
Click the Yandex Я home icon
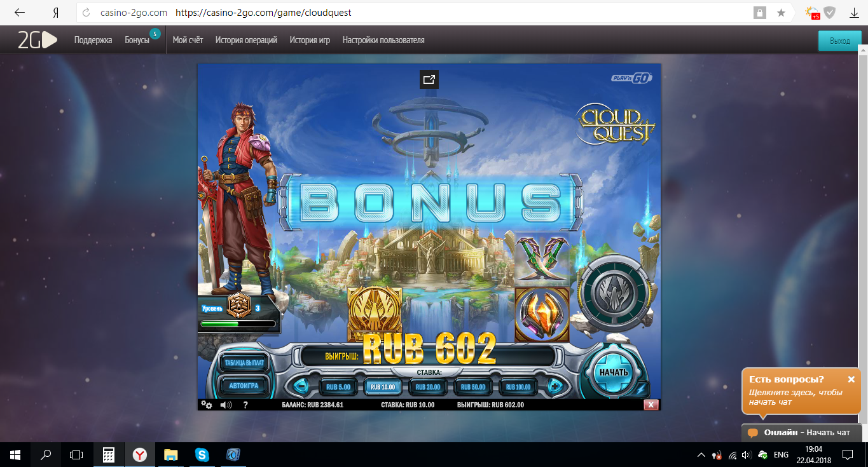tap(54, 13)
